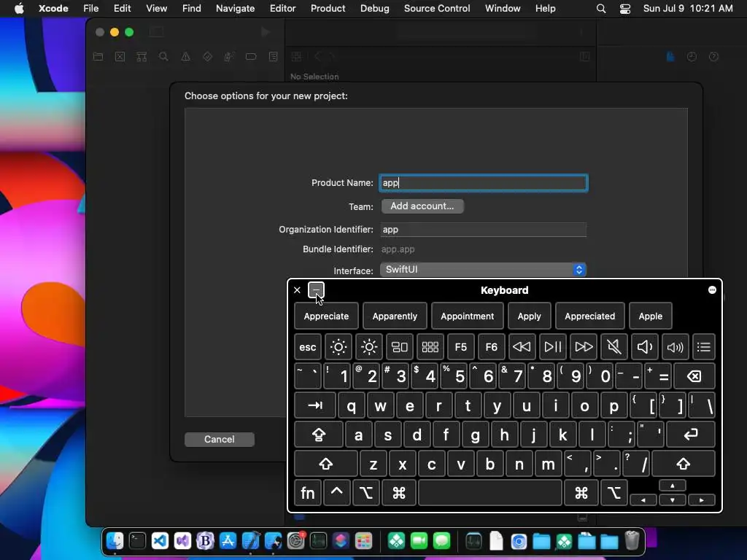Tap the F5 key
The height and width of the screenshot is (560, 747).
tap(461, 346)
